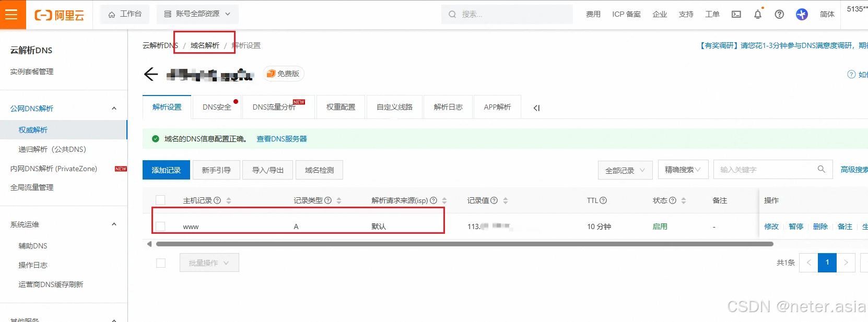This screenshot has width=868, height=322.
Task: Open the Cloud Shell terminal icon
Action: point(736,14)
